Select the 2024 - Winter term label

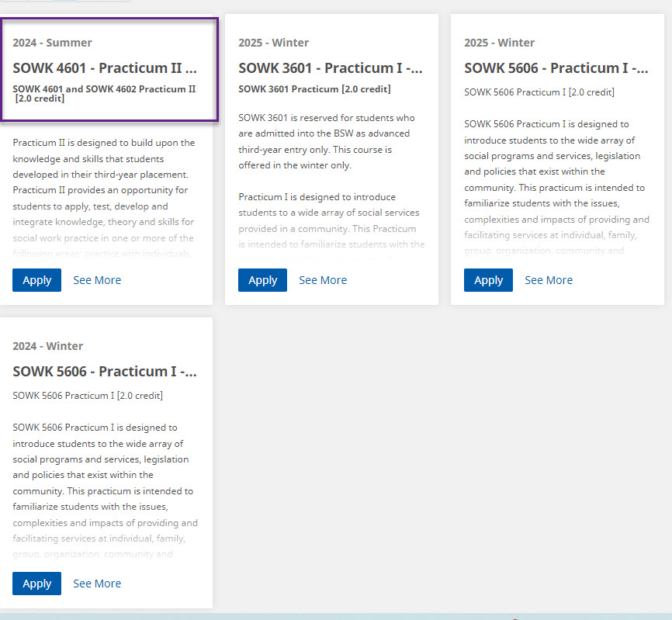pyautogui.click(x=48, y=346)
